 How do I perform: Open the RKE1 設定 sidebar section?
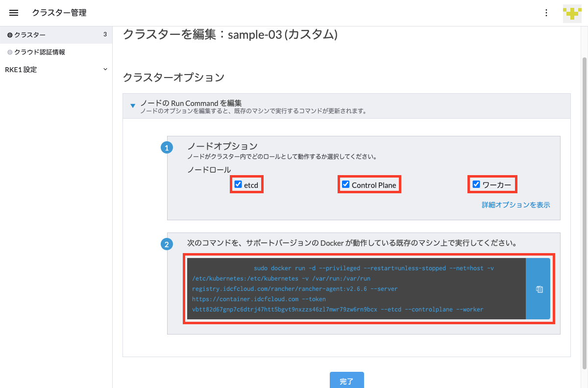pyautogui.click(x=56, y=70)
